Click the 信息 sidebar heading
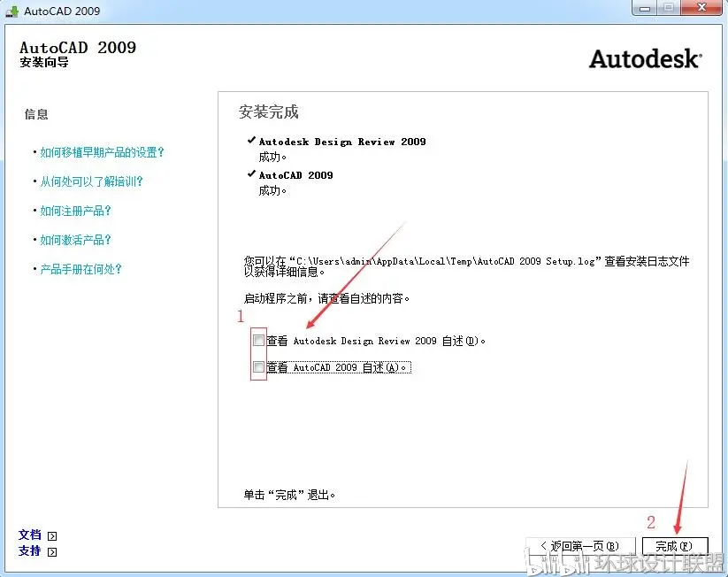 point(36,114)
